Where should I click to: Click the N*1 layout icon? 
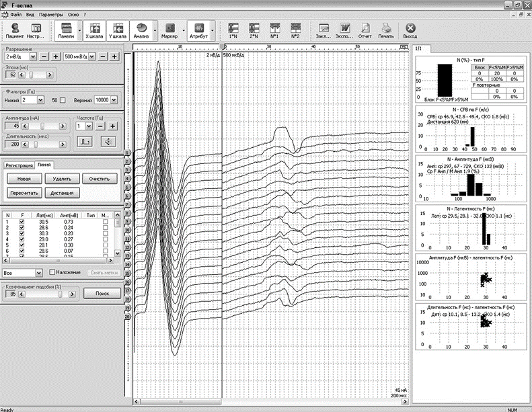tap(274, 30)
